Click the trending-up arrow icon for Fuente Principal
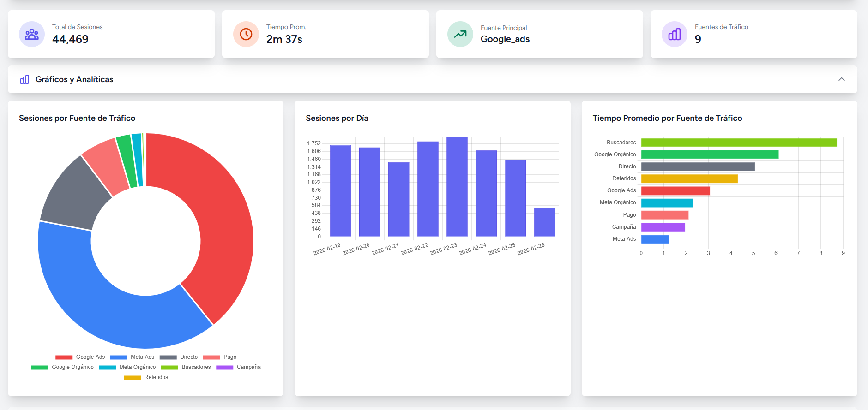 click(x=460, y=34)
